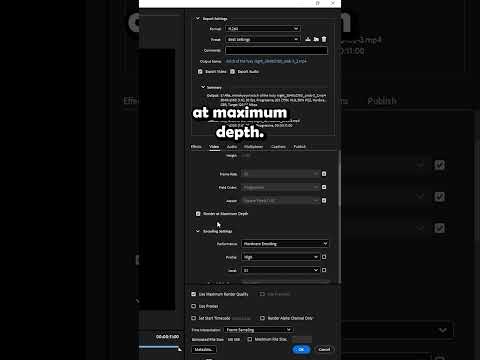Open the Field Order dropdown
The image size is (480, 360).
[280, 187]
